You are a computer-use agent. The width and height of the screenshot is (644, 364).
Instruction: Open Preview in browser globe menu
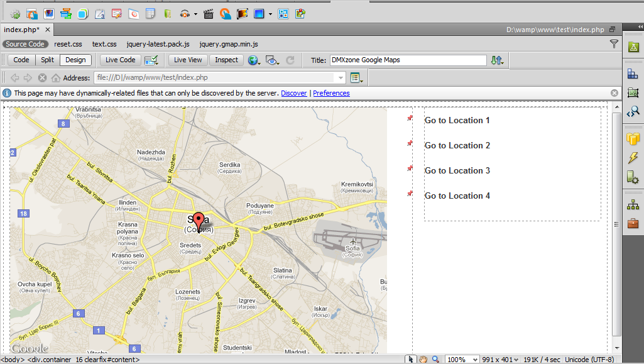[x=254, y=60]
